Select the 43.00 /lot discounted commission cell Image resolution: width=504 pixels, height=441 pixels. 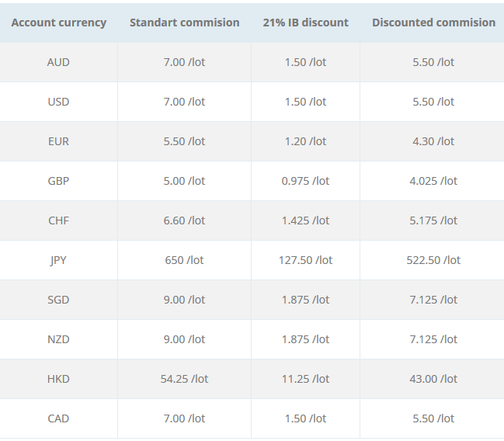coord(433,379)
